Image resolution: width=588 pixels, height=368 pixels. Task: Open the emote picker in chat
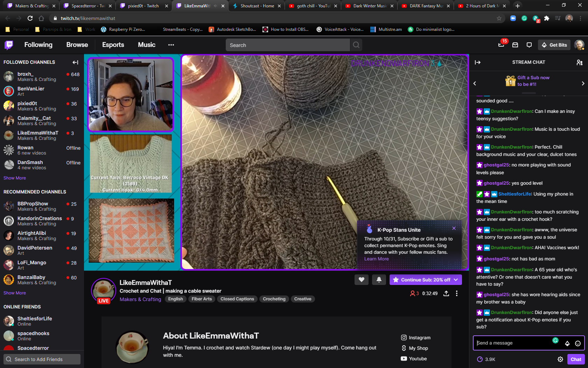coord(578,343)
